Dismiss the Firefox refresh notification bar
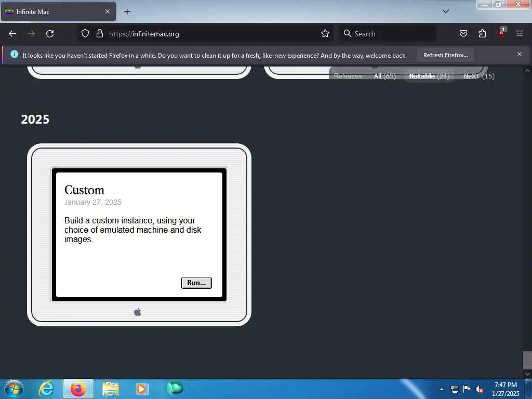This screenshot has height=399, width=532. click(x=519, y=54)
